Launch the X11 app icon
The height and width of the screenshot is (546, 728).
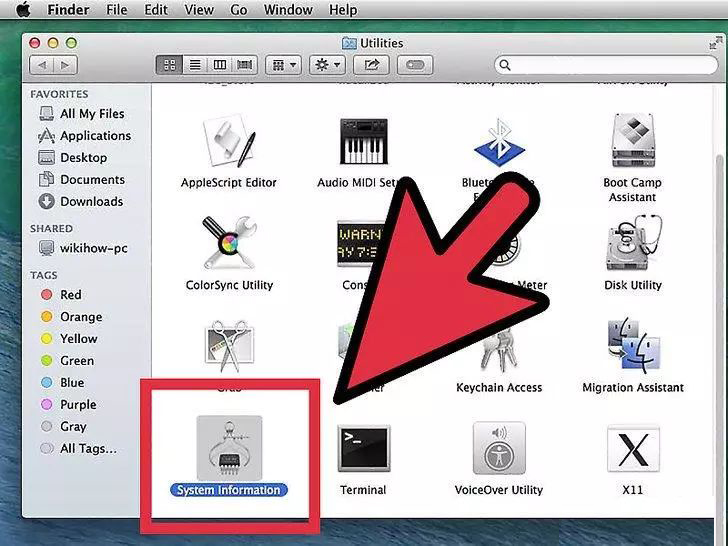point(633,449)
